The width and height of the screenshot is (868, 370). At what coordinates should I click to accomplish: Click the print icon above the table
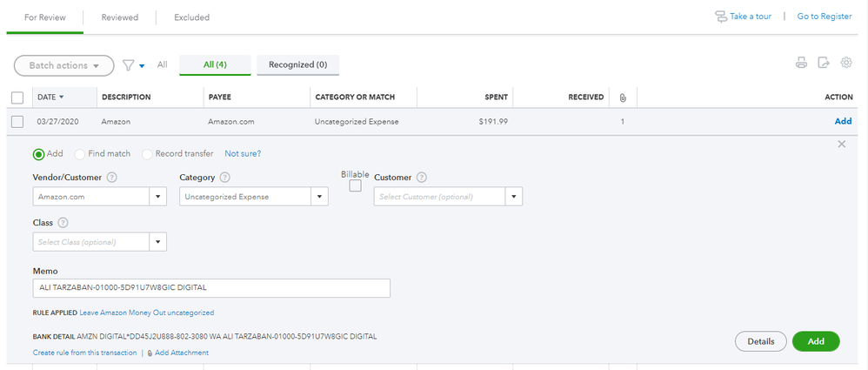tap(801, 63)
